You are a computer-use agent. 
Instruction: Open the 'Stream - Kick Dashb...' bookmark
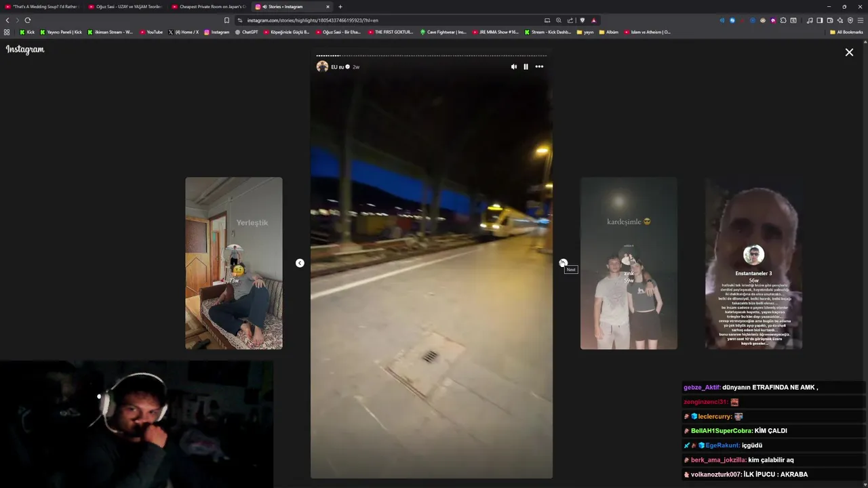pyautogui.click(x=547, y=32)
